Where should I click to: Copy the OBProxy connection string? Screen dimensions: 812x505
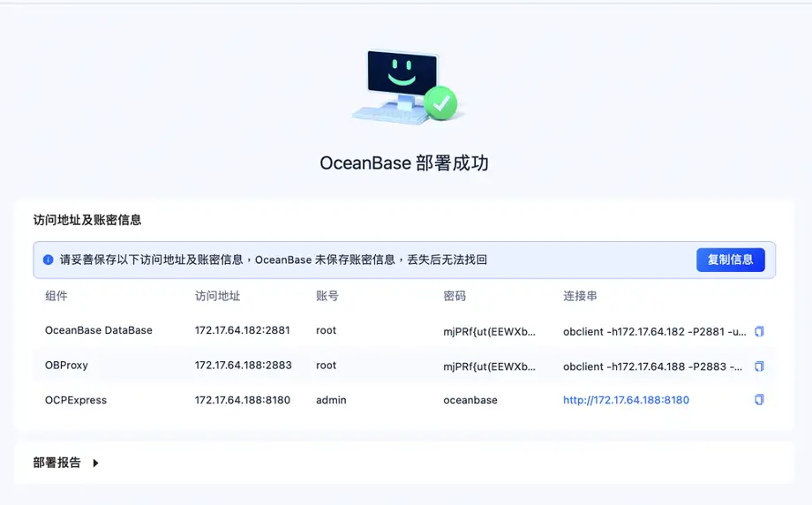(759, 366)
